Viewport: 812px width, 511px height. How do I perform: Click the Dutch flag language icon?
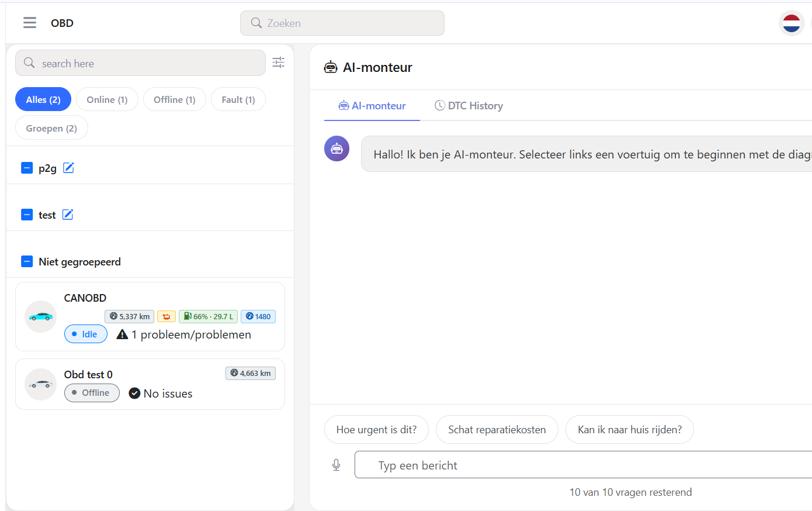[x=792, y=23]
